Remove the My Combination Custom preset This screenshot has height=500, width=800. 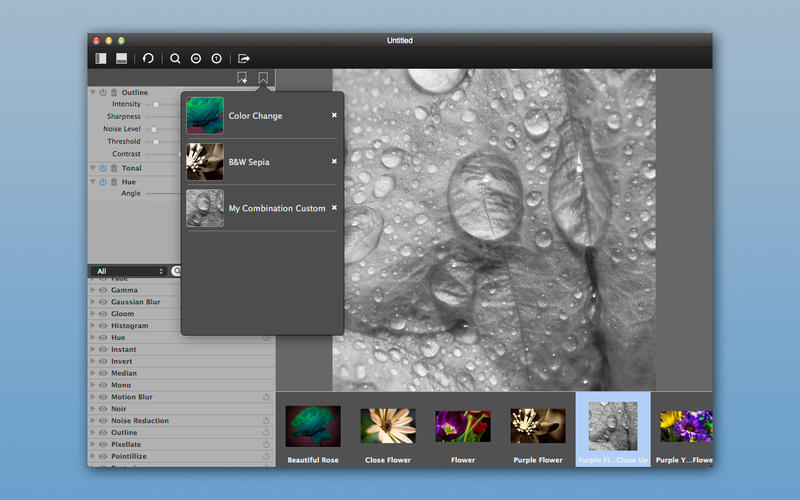pos(334,207)
